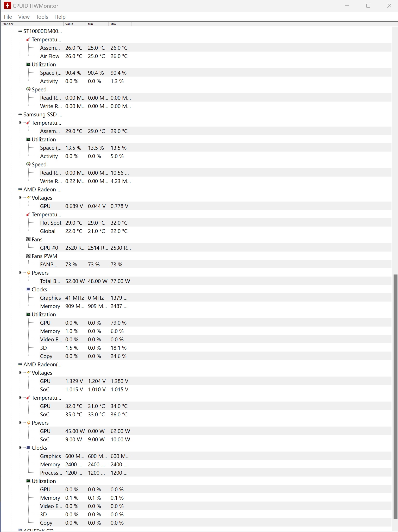The image size is (398, 532).
Task: Click Samsung SSD thermometer icon
Action: 28,123
